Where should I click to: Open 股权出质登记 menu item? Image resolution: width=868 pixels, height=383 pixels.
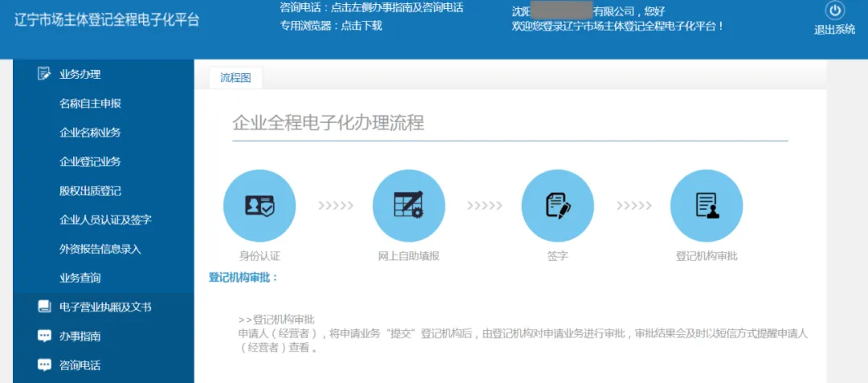pyautogui.click(x=90, y=191)
